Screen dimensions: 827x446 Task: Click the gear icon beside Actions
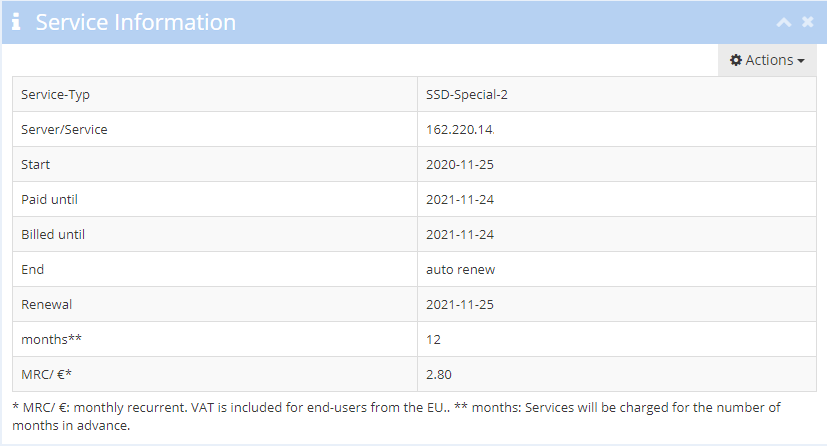[x=736, y=60]
